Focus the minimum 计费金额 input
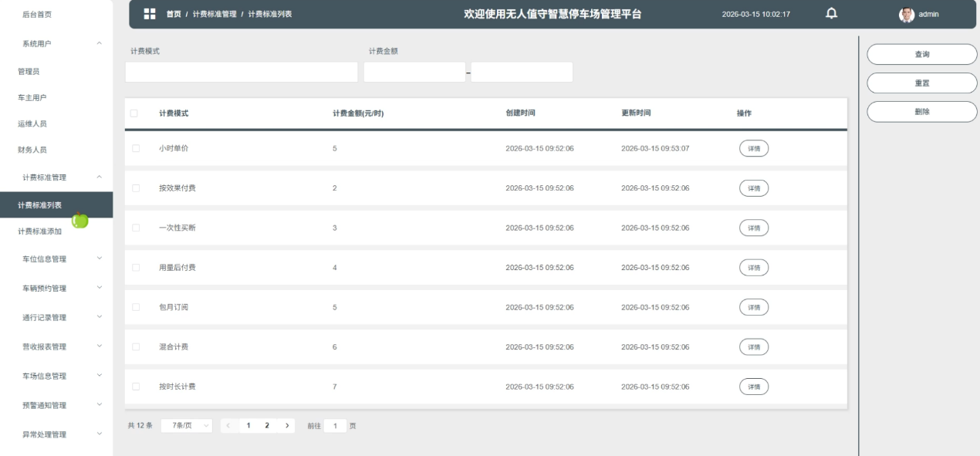This screenshot has height=456, width=980. tap(414, 72)
